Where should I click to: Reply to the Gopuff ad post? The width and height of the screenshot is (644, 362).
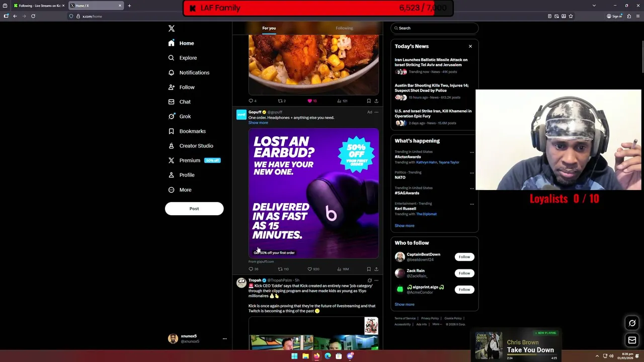[x=251, y=269]
